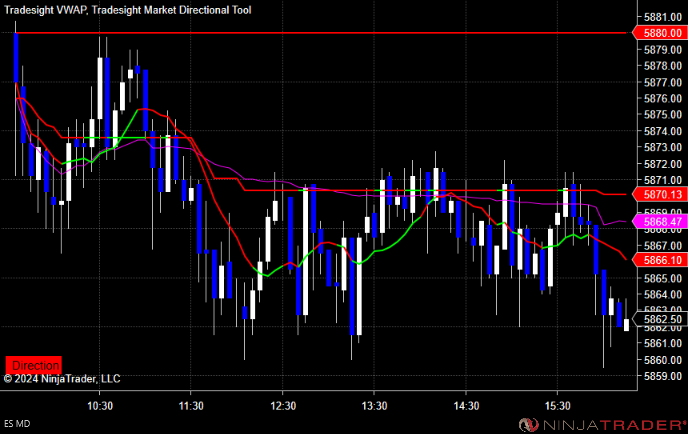Click the 15:30 time axis label

(557, 405)
